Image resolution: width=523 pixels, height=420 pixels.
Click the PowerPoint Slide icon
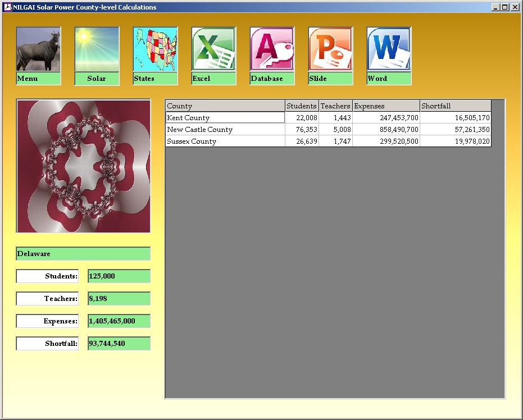[330, 49]
